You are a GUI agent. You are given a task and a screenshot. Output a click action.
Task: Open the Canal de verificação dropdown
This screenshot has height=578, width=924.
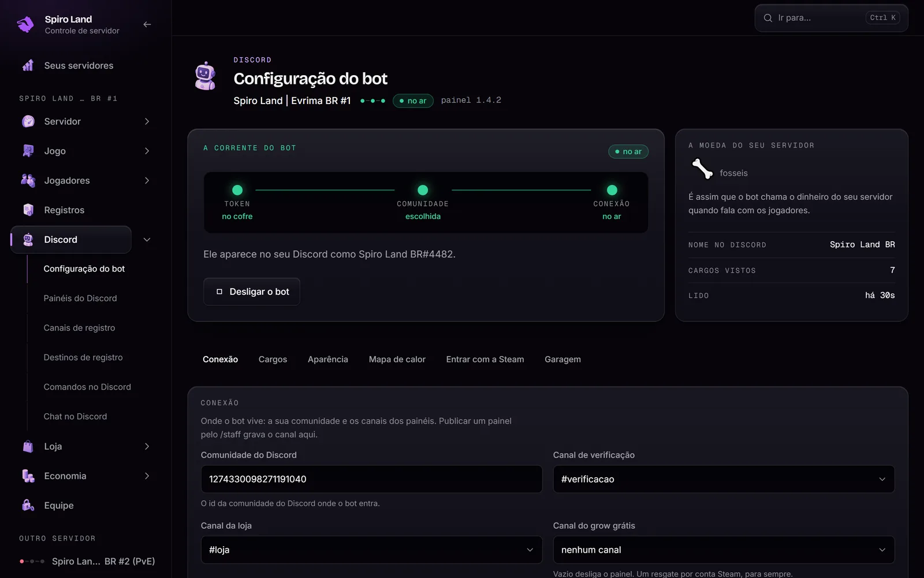(724, 479)
